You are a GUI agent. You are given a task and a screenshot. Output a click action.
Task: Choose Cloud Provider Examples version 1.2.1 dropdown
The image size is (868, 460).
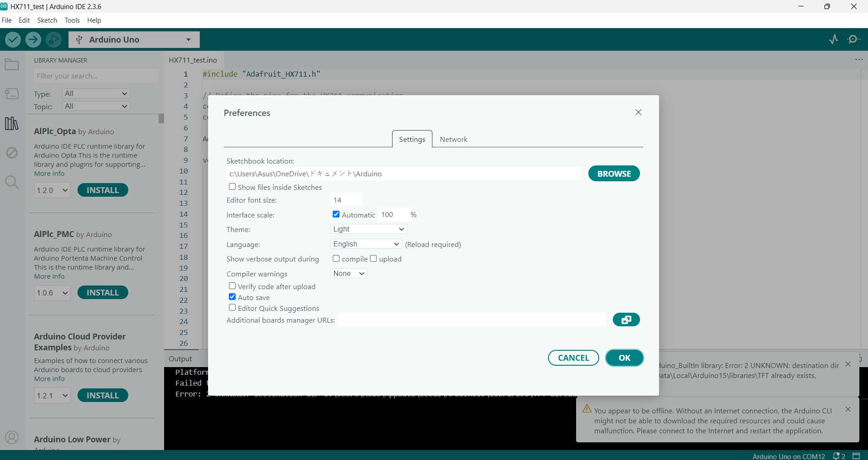(53, 396)
